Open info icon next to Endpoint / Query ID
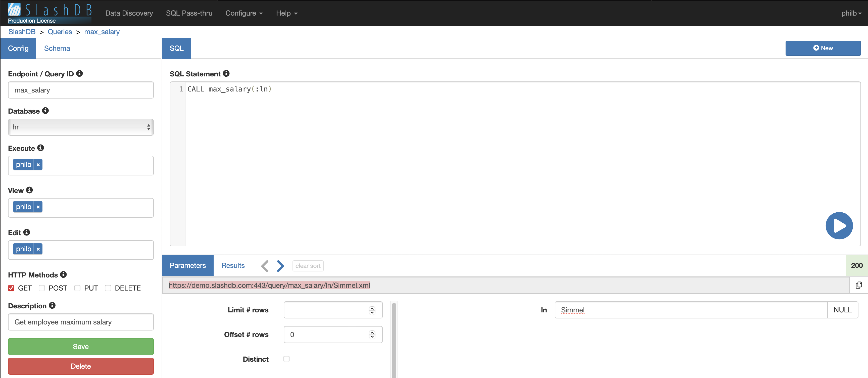The width and height of the screenshot is (868, 378). (79, 73)
